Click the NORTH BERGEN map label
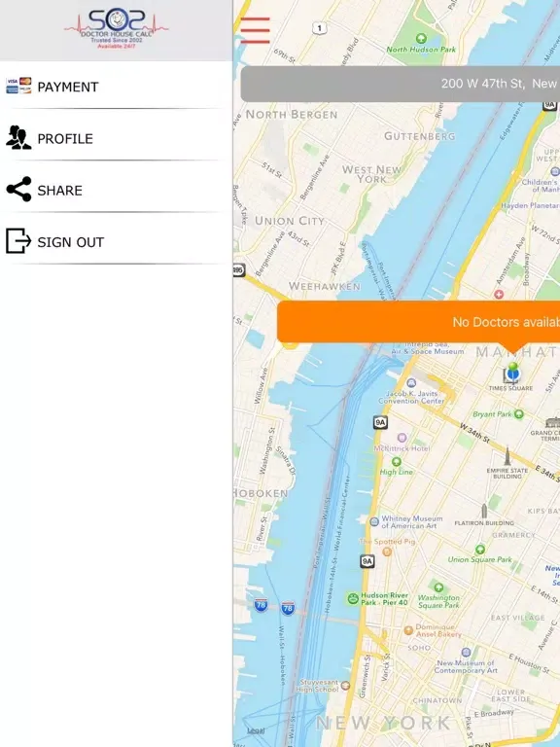The height and width of the screenshot is (747, 560). tap(292, 115)
